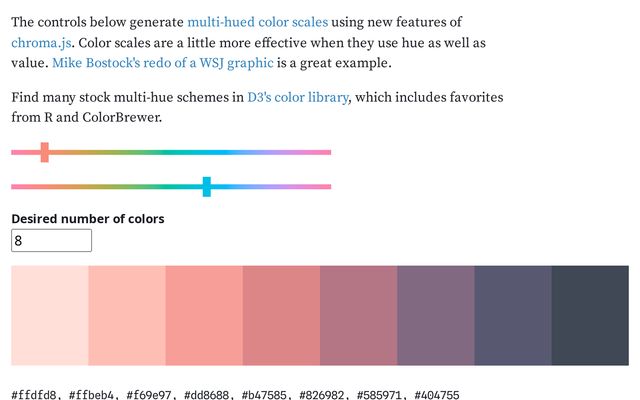Pick the salmon swatch #f69e97
Viewport: 640px width, 400px height.
pyautogui.click(x=204, y=316)
